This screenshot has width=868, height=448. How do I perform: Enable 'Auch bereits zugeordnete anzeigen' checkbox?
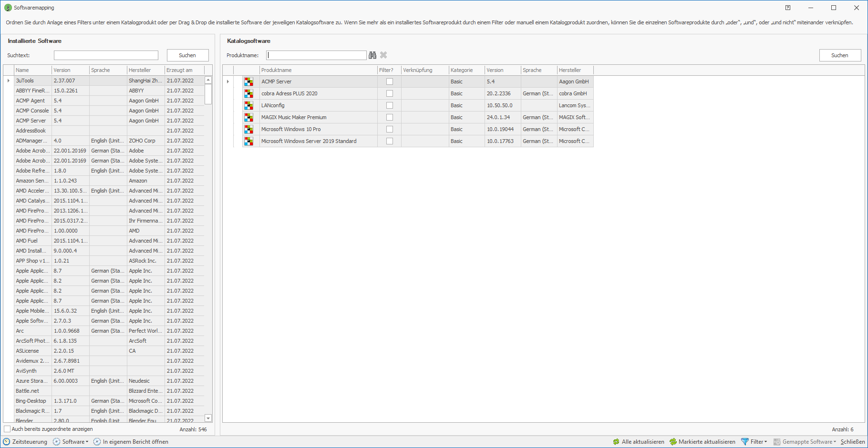[x=7, y=429]
